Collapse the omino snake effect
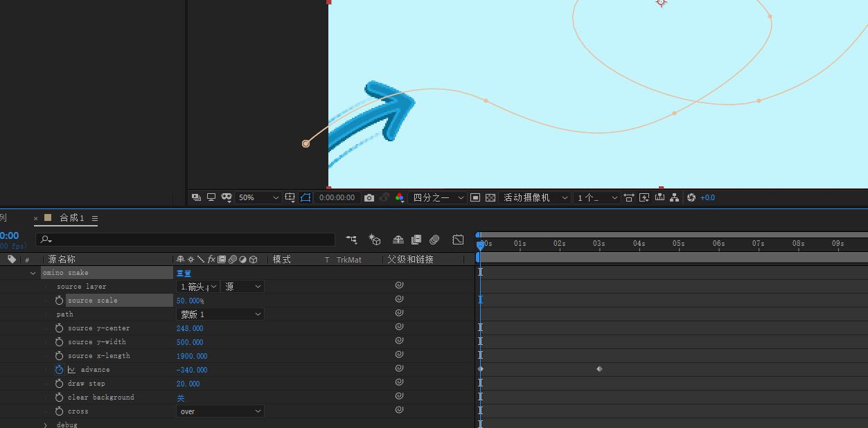The height and width of the screenshot is (428, 868). [33, 273]
